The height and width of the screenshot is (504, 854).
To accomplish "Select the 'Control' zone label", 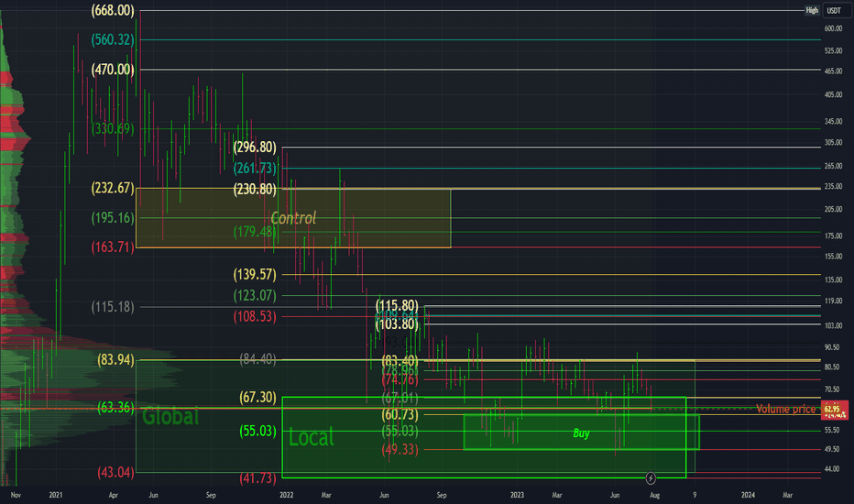I will (293, 218).
